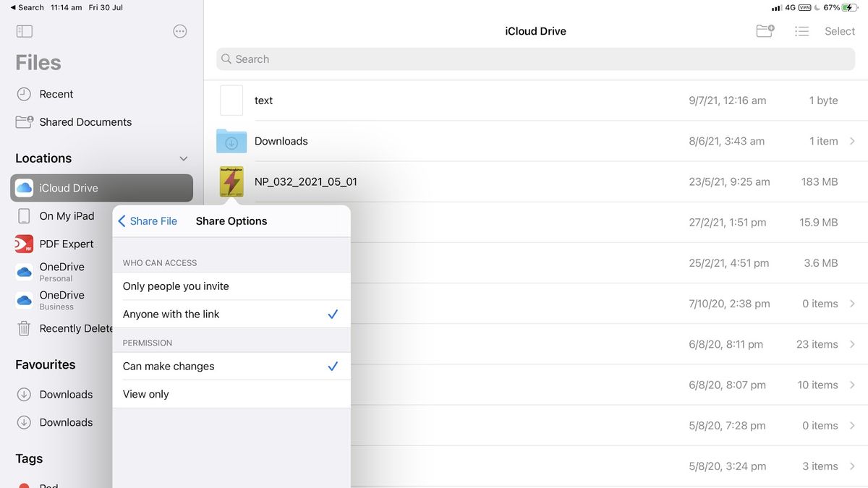Screen dimensions: 868x488
Task: Select Anyone with the link access
Action: [171, 314]
